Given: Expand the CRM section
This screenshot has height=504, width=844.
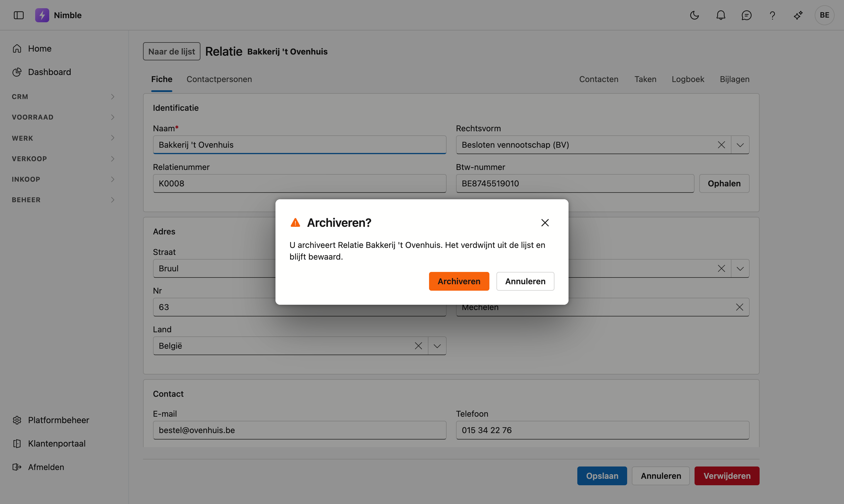Looking at the screenshot, I should coord(64,97).
